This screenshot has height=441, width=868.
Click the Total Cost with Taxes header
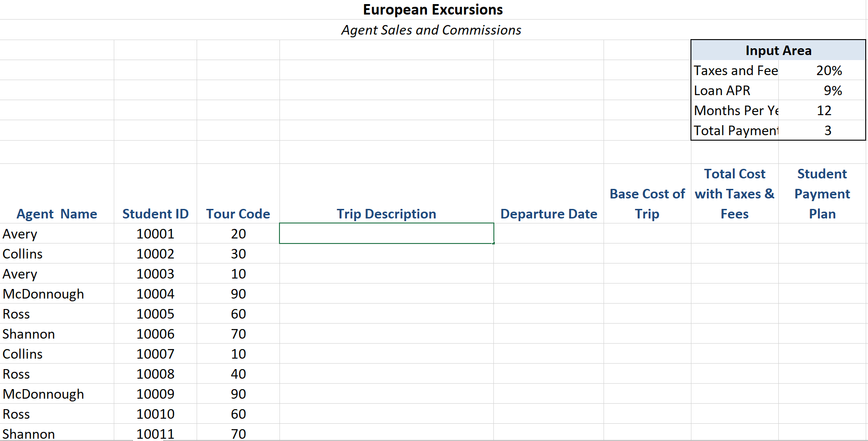click(734, 193)
